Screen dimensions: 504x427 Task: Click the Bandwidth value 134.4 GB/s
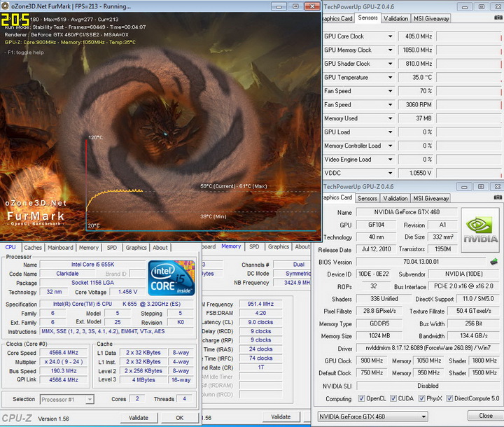point(474,336)
